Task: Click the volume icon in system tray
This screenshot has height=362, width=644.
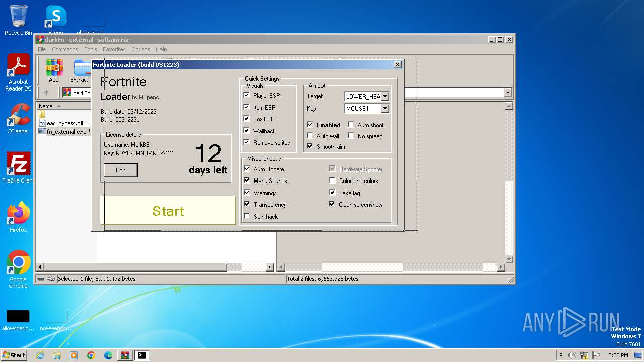Action: coord(572,355)
